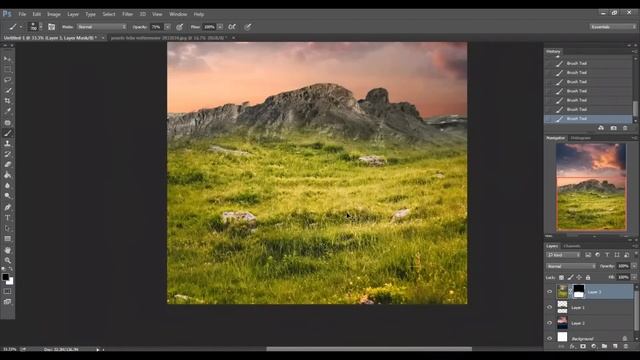The height and width of the screenshot is (360, 640).
Task: Select the Healing Brush tool
Action: (x=7, y=122)
